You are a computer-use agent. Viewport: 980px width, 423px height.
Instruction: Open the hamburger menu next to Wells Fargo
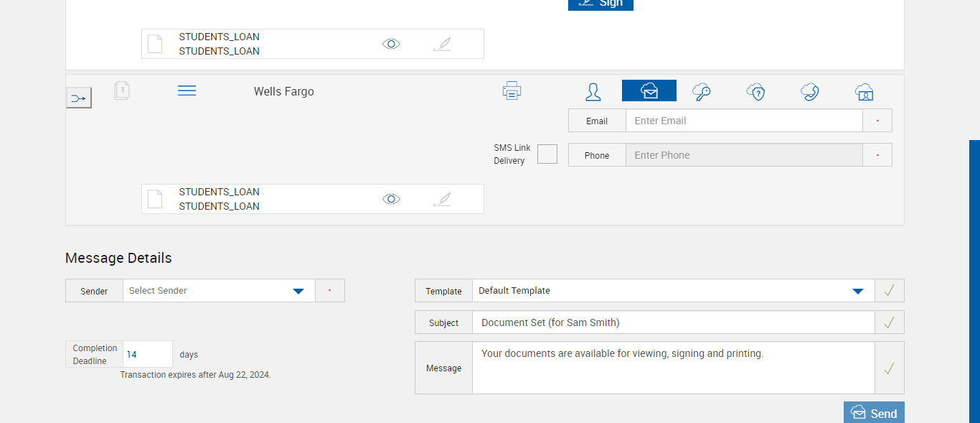pyautogui.click(x=187, y=90)
